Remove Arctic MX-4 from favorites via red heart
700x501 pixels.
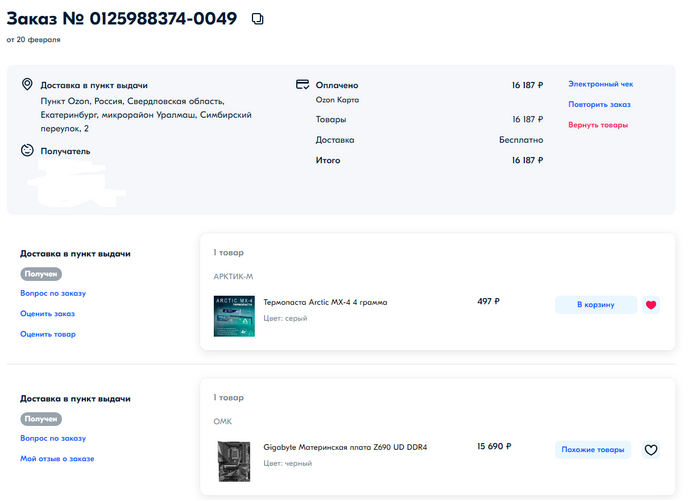pos(651,305)
